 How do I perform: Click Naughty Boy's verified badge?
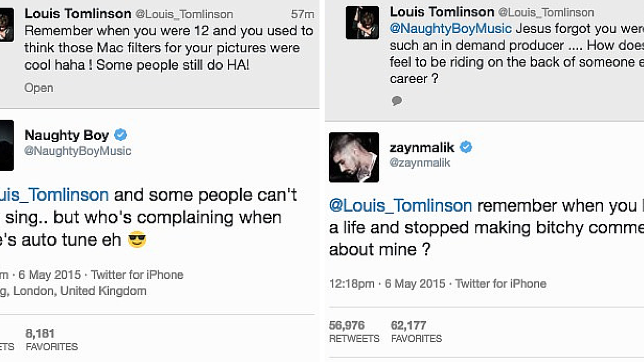click(x=121, y=135)
